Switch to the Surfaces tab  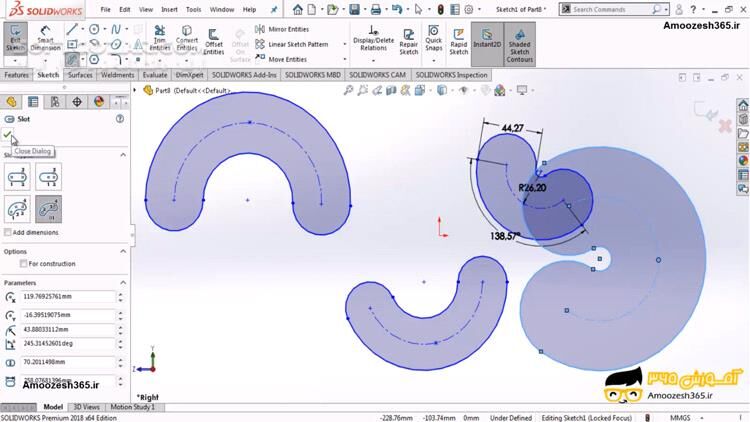click(x=80, y=75)
